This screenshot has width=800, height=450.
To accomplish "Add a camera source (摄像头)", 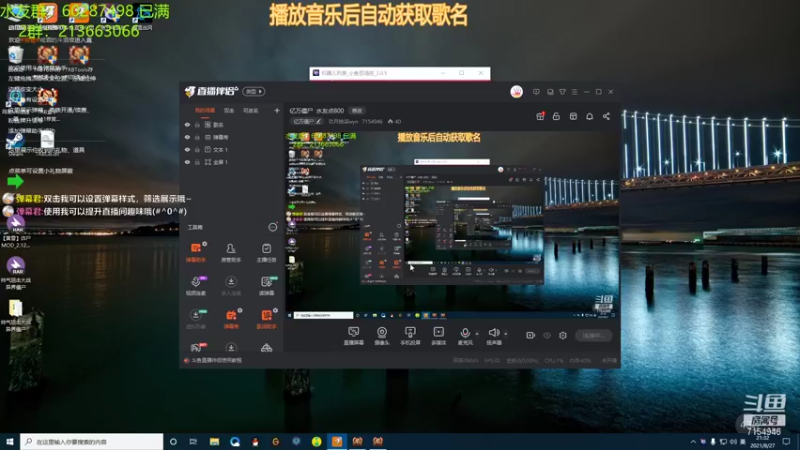I will pyautogui.click(x=382, y=336).
